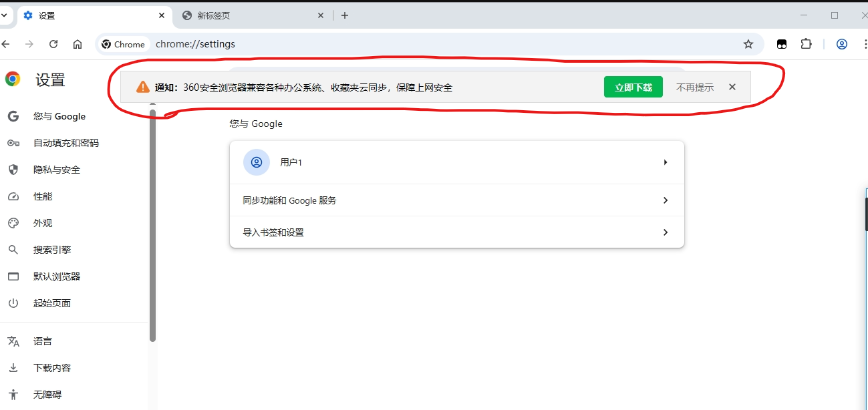The width and height of the screenshot is (868, 410).
Task: Close the 设置 tab
Action: 161,15
